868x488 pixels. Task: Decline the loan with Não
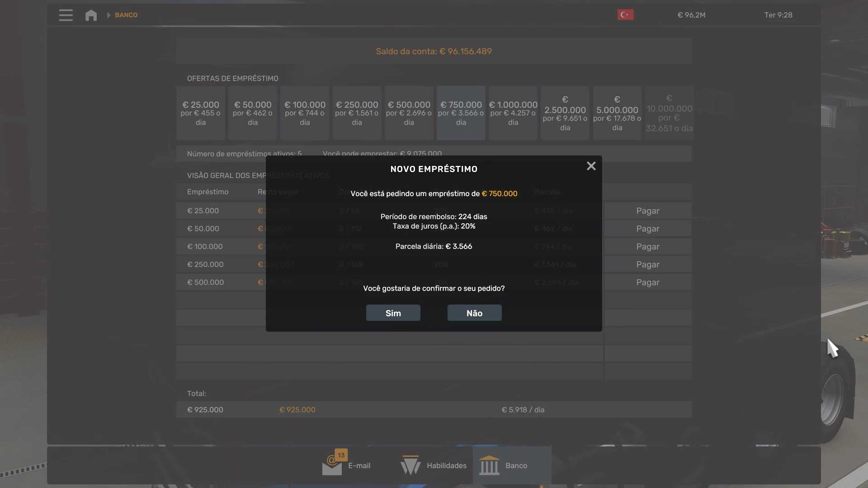474,313
